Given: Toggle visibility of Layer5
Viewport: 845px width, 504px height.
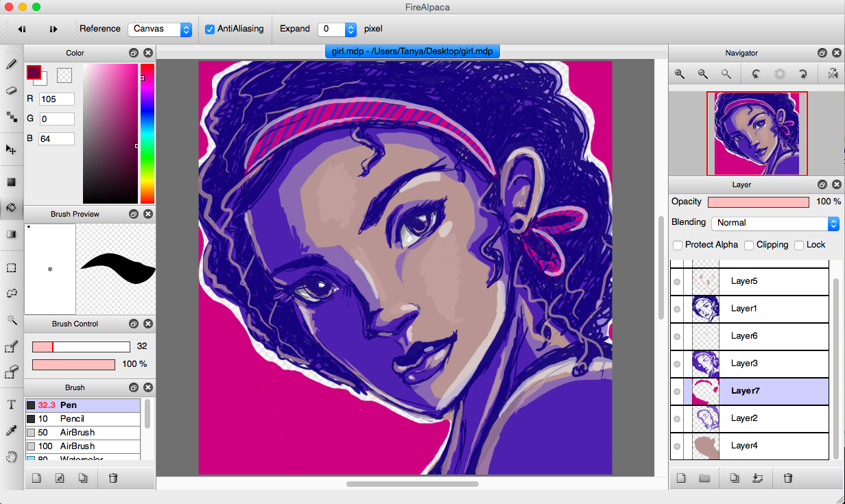Looking at the screenshot, I should point(677,282).
